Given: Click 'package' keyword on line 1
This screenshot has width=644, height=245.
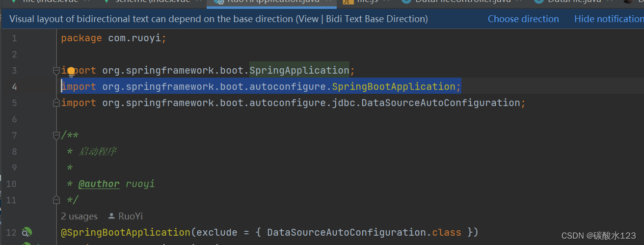Looking at the screenshot, I should [81, 38].
